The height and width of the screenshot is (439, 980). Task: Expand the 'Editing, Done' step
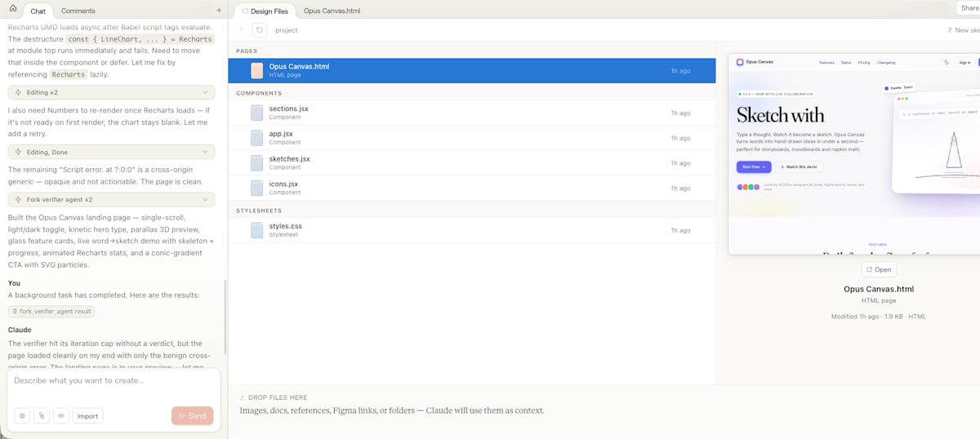(x=112, y=152)
